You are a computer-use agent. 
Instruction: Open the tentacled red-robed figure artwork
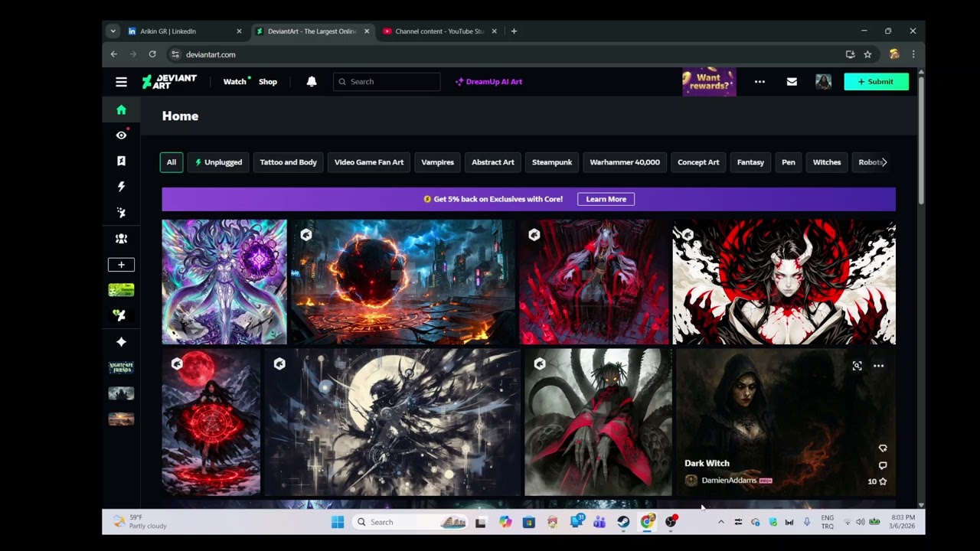point(598,422)
